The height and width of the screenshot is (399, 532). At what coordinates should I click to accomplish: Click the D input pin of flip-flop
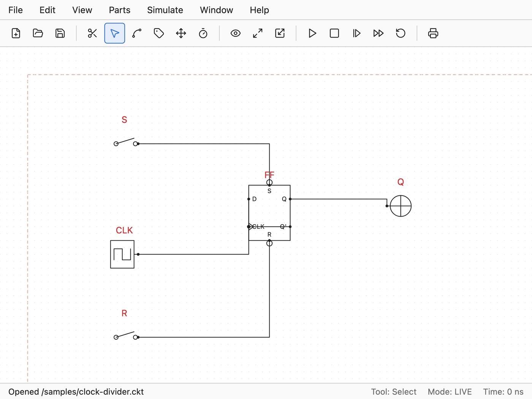[x=249, y=199]
